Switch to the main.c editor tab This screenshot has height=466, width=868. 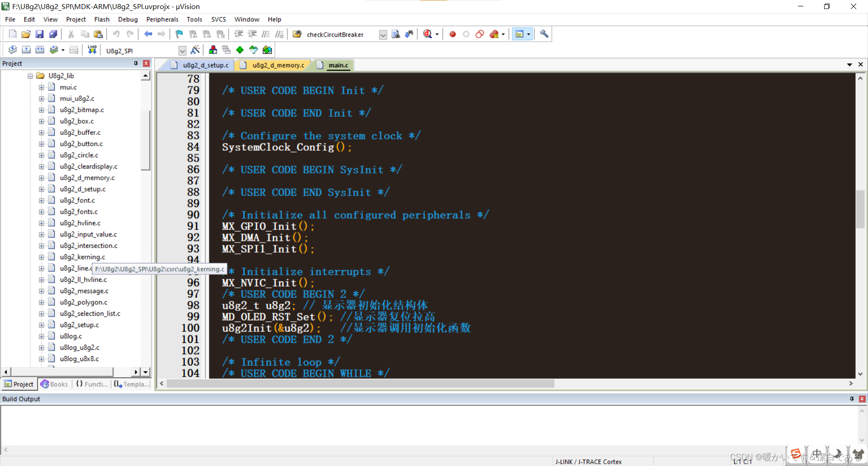tap(337, 65)
